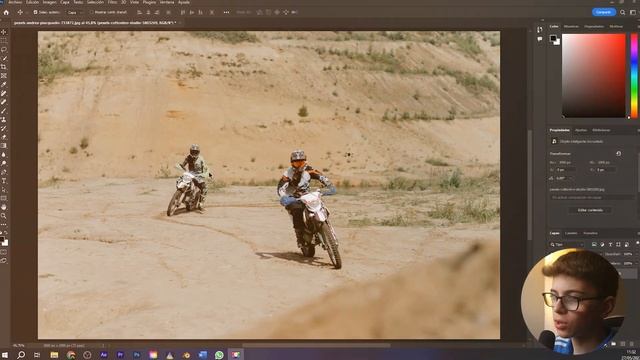The height and width of the screenshot is (360, 640).
Task: Open File Explorer from the taskbar
Action: point(54,355)
